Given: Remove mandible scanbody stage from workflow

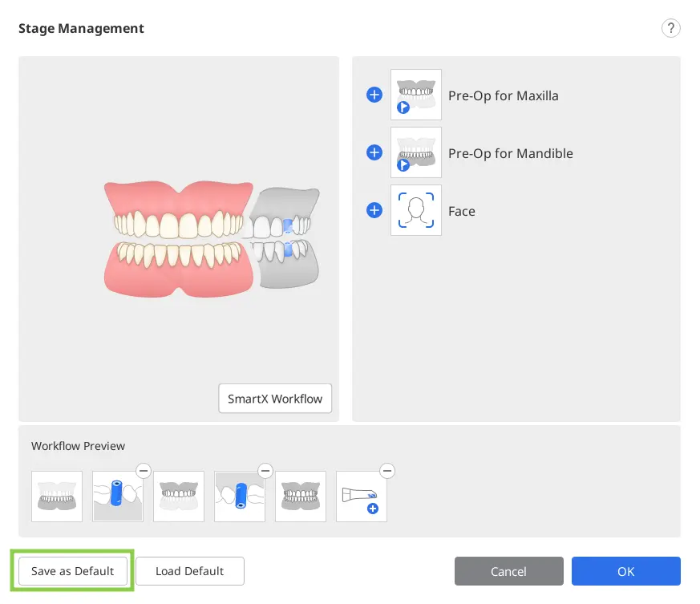Looking at the screenshot, I should click(144, 470).
